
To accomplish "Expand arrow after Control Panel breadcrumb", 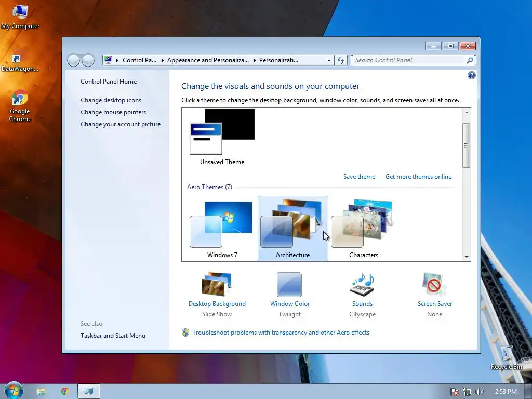I will pos(162,60).
